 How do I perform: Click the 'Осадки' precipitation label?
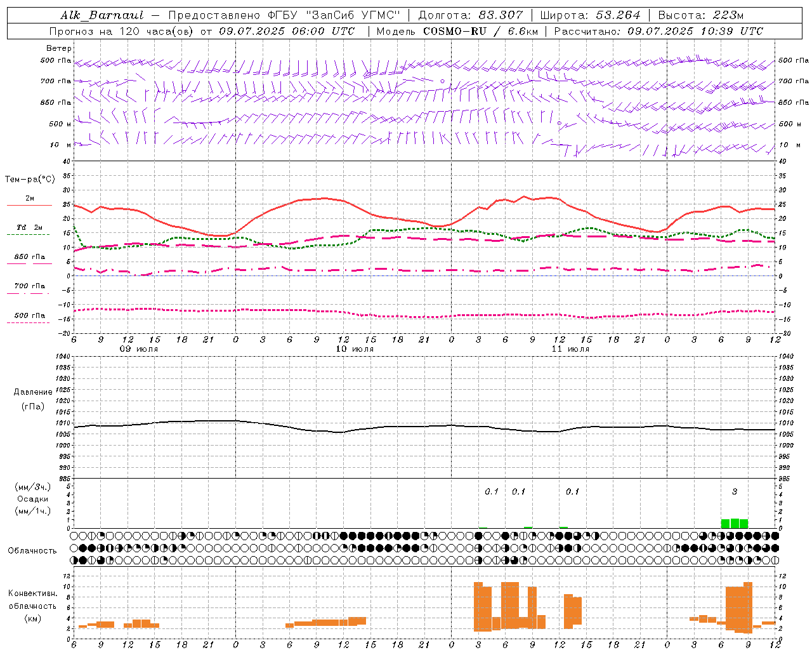pos(33,499)
